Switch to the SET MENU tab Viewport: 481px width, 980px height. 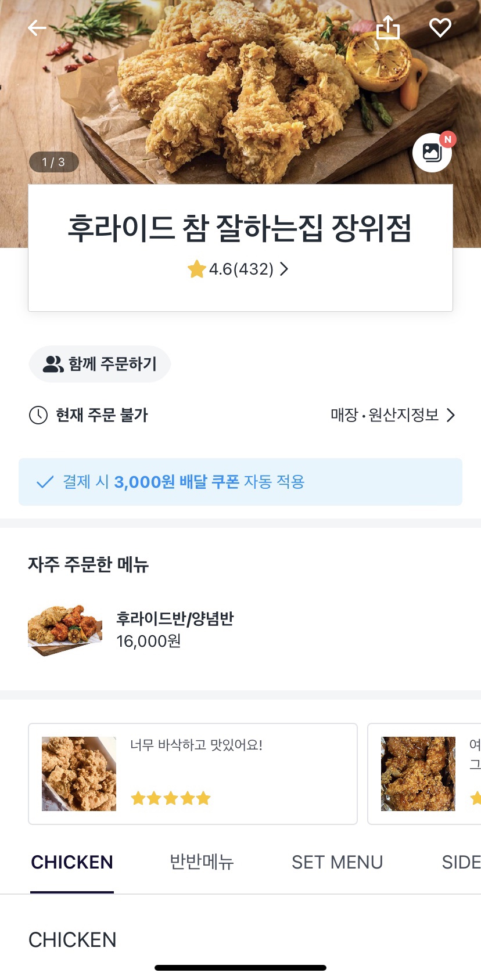[337, 862]
